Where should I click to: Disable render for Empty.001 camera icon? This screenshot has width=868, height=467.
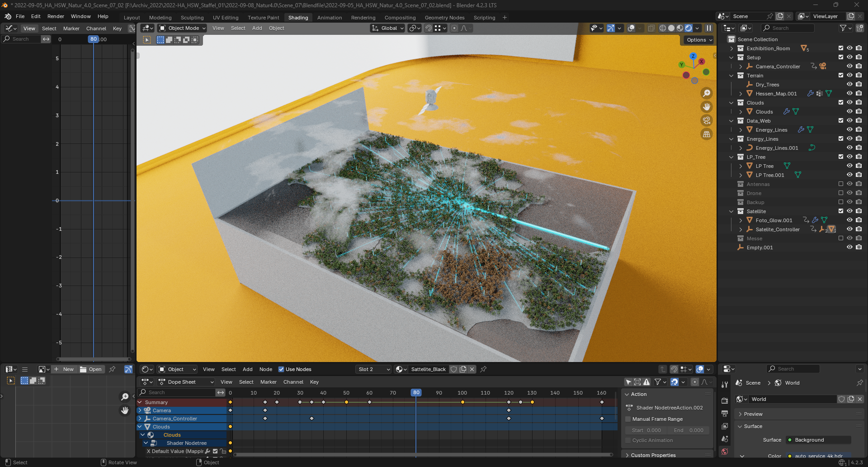click(x=859, y=247)
